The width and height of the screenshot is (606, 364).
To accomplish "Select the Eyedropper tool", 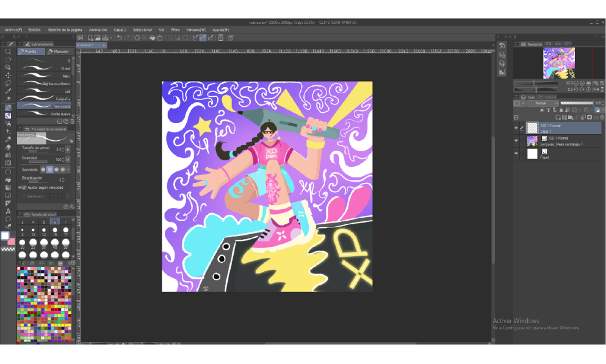I will 8,91.
